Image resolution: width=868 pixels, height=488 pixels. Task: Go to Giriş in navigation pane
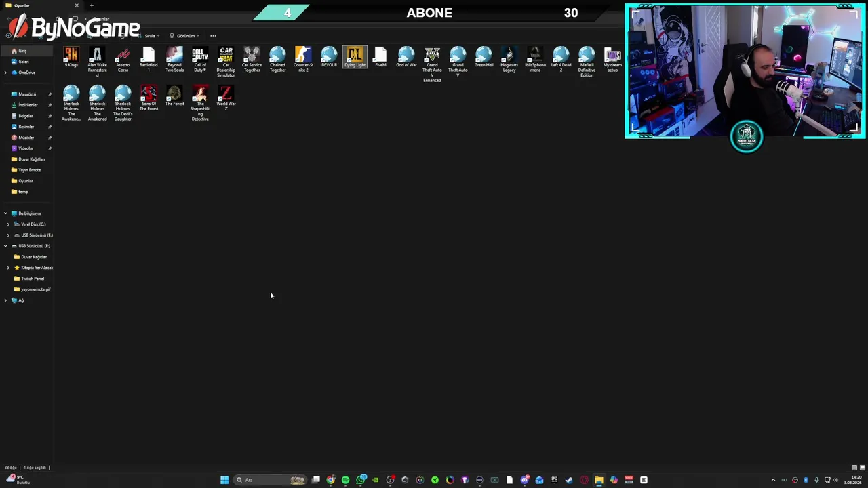point(26,51)
